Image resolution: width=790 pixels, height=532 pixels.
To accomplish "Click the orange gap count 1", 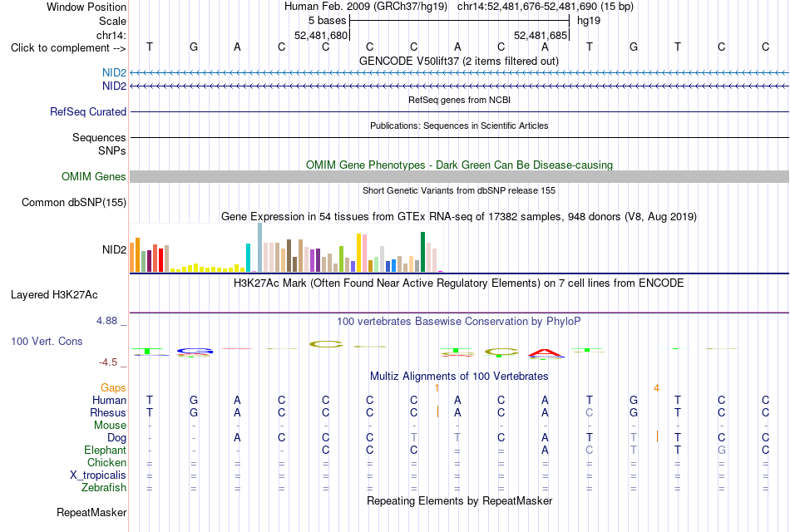I will point(437,388).
